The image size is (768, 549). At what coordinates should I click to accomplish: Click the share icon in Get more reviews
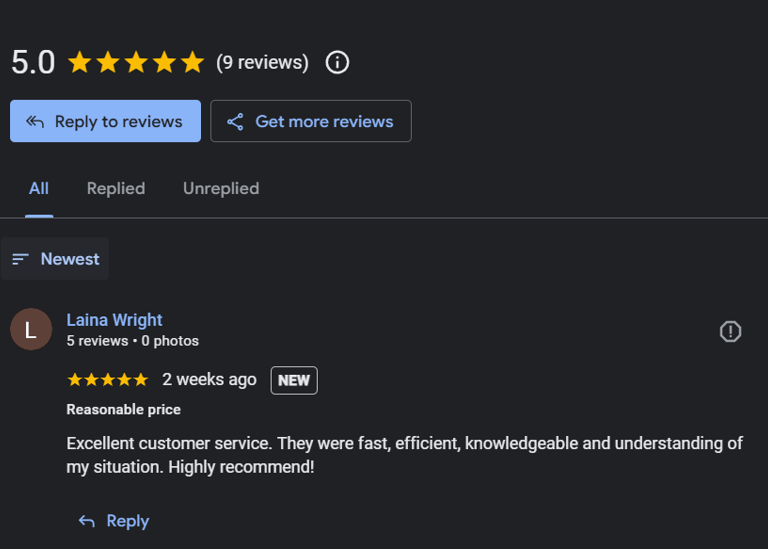pyautogui.click(x=235, y=122)
